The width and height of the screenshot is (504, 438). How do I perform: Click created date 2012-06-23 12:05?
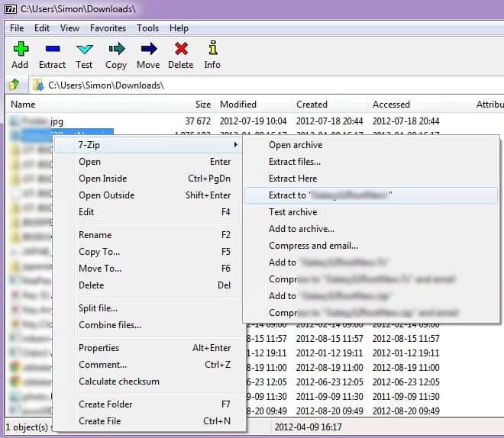329,382
